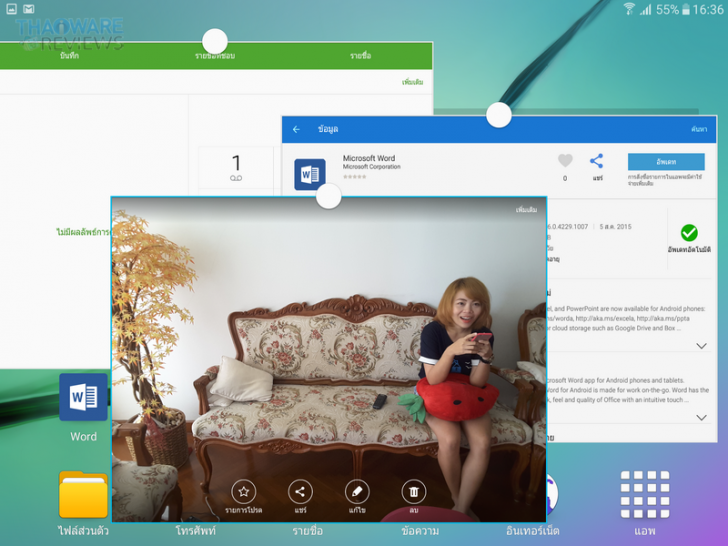Viewport: 728px width, 546px height.
Task: Open โทรศัพท์ in the bottom dock
Action: coord(195,531)
